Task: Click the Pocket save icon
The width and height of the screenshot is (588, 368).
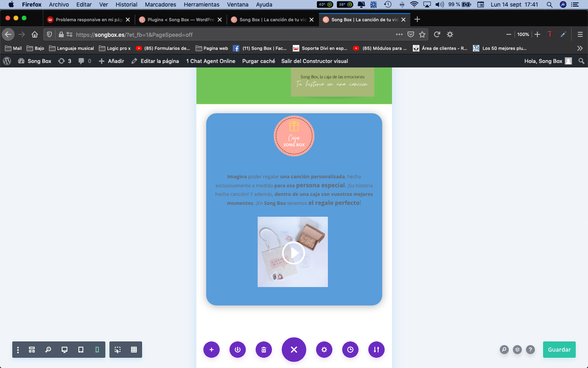Action: click(411, 34)
